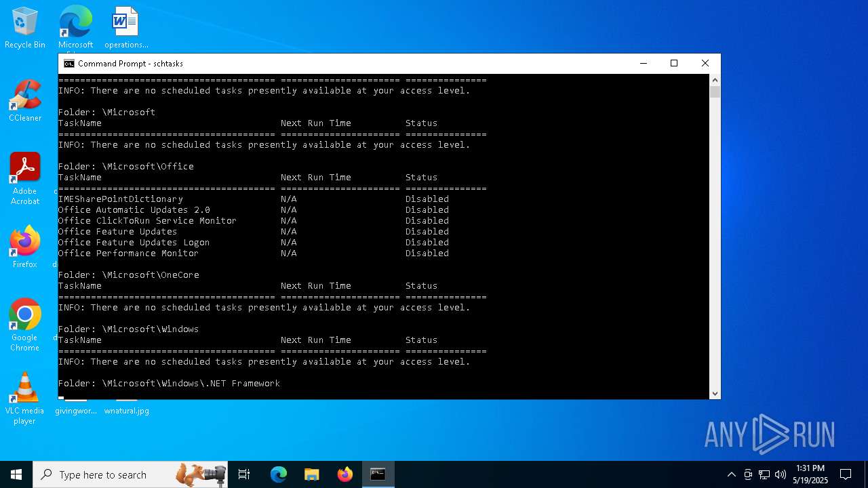The height and width of the screenshot is (488, 868).
Task: Launch VLC media player desktop icon
Action: click(25, 399)
